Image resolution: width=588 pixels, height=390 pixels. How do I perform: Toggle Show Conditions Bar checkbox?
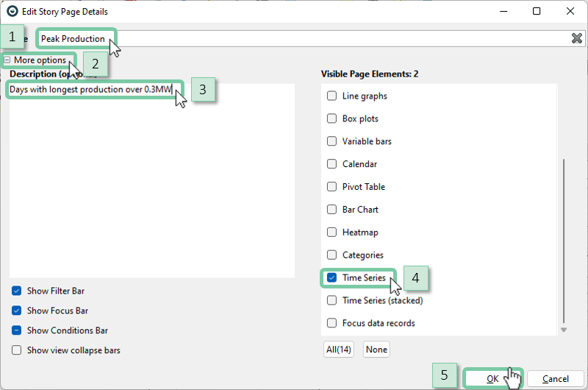pyautogui.click(x=16, y=330)
